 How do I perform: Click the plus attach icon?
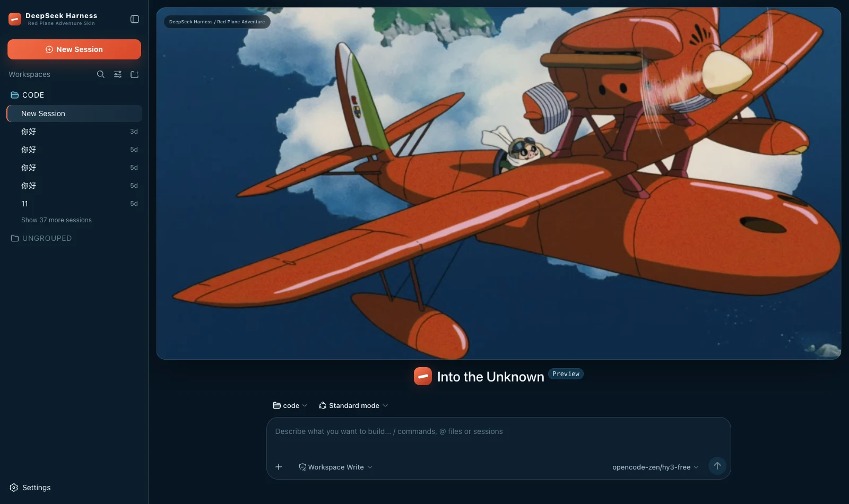(279, 467)
